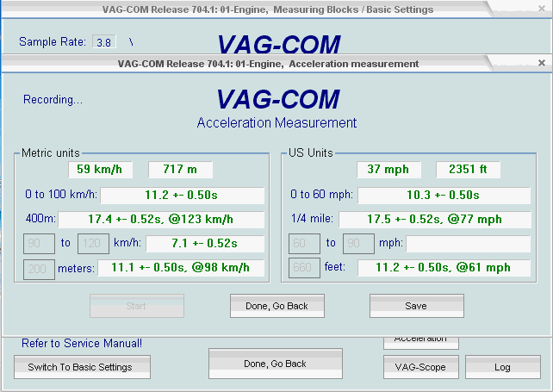This screenshot has height=392, width=553.
Task: Click the Refer to Service Manual! text
Action: pyautogui.click(x=82, y=343)
